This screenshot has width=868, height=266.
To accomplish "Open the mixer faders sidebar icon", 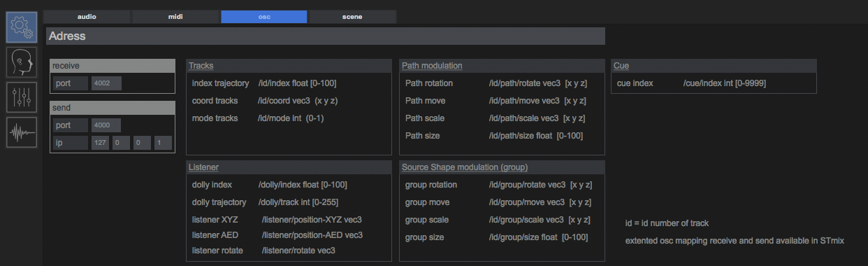I will pos(22,97).
